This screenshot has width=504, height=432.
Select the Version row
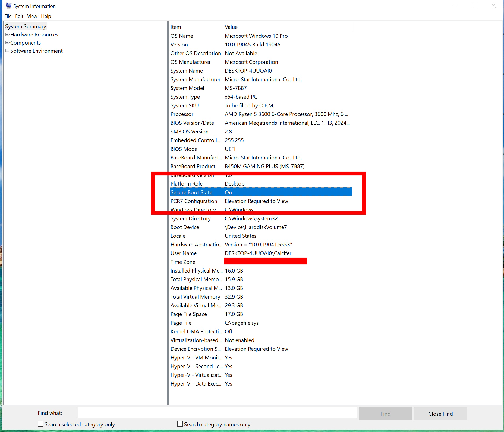261,45
